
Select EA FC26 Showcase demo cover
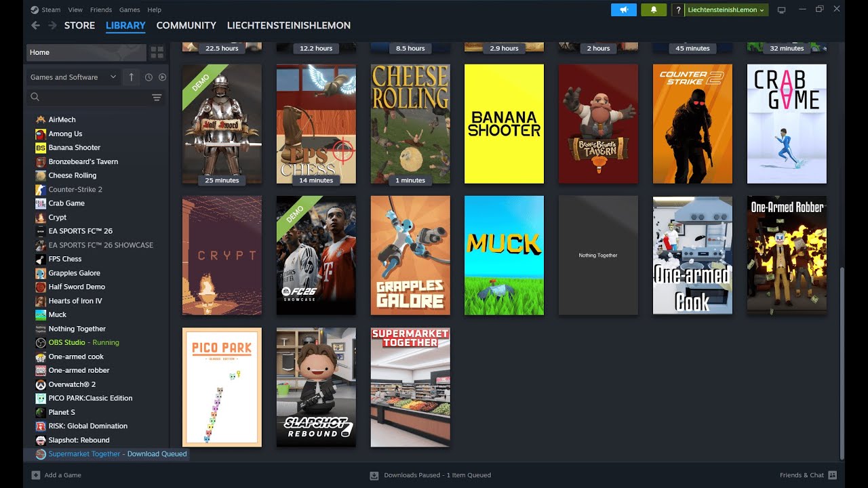pos(316,256)
